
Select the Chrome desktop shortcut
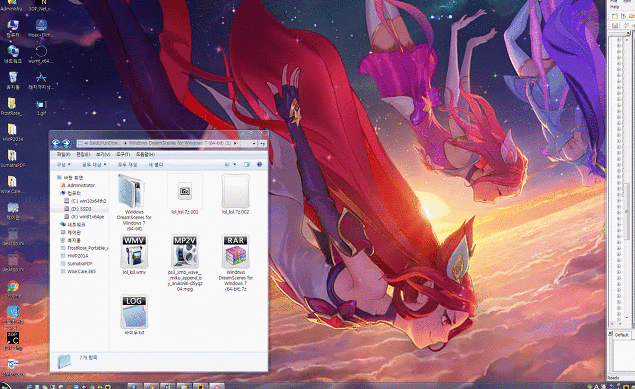13,289
